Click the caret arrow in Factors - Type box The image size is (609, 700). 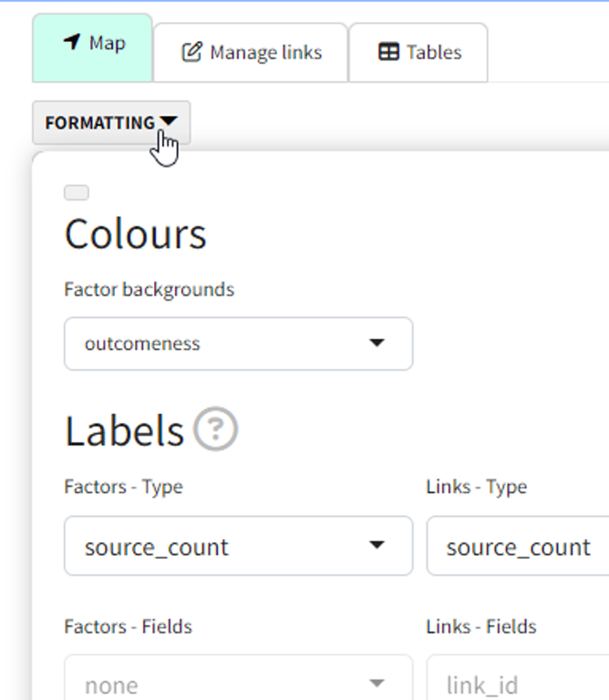coord(377,546)
